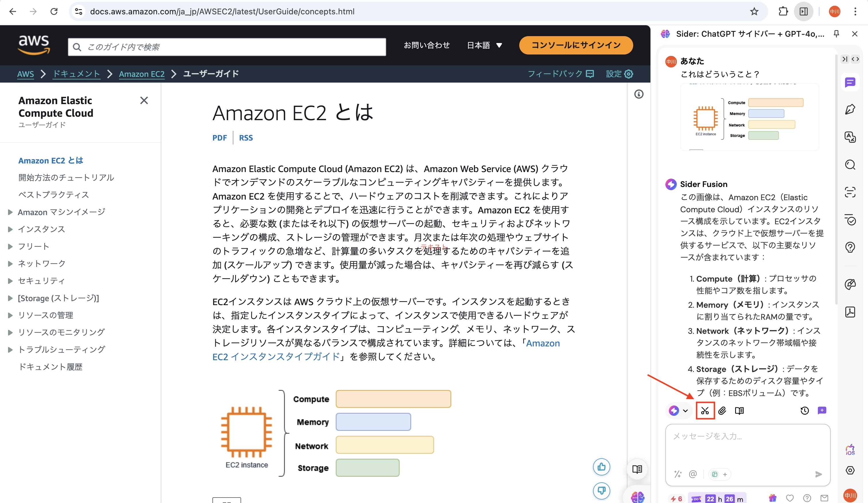This screenshot has width=868, height=503.
Task: Expand the セキュリティ section
Action: [10, 281]
